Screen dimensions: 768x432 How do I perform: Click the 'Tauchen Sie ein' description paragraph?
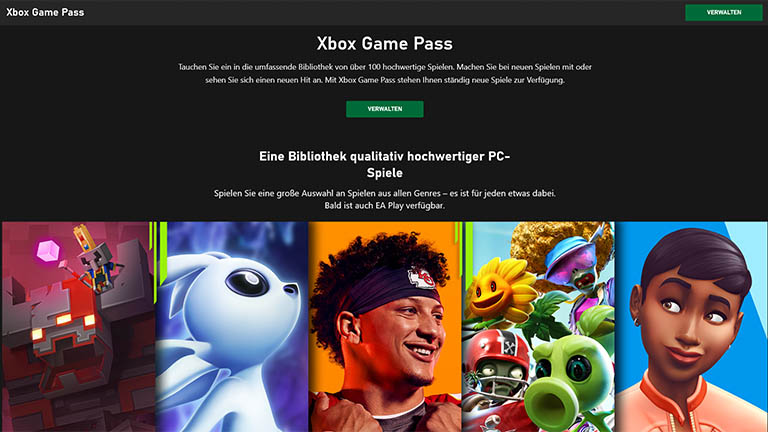384,73
